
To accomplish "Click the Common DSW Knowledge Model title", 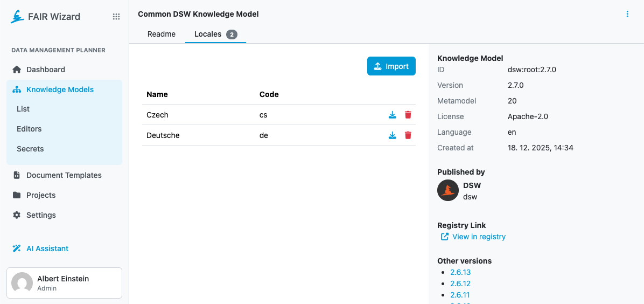I will [x=198, y=14].
